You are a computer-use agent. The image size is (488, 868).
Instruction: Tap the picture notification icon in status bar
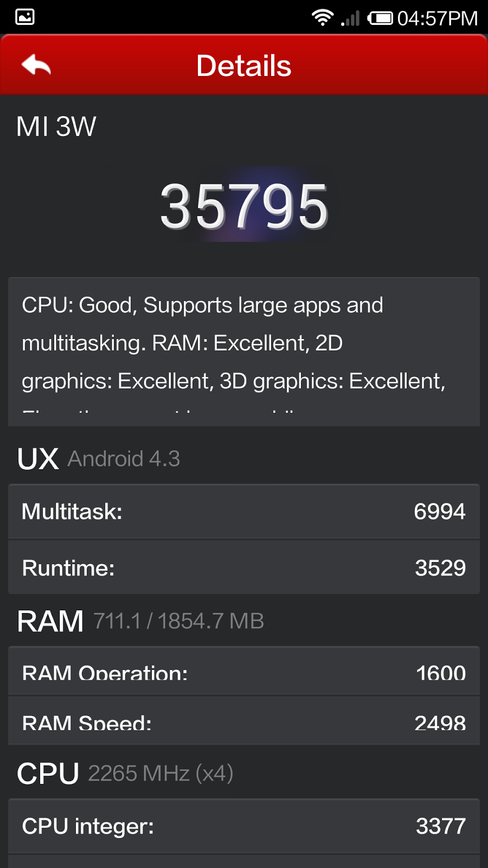tap(24, 17)
